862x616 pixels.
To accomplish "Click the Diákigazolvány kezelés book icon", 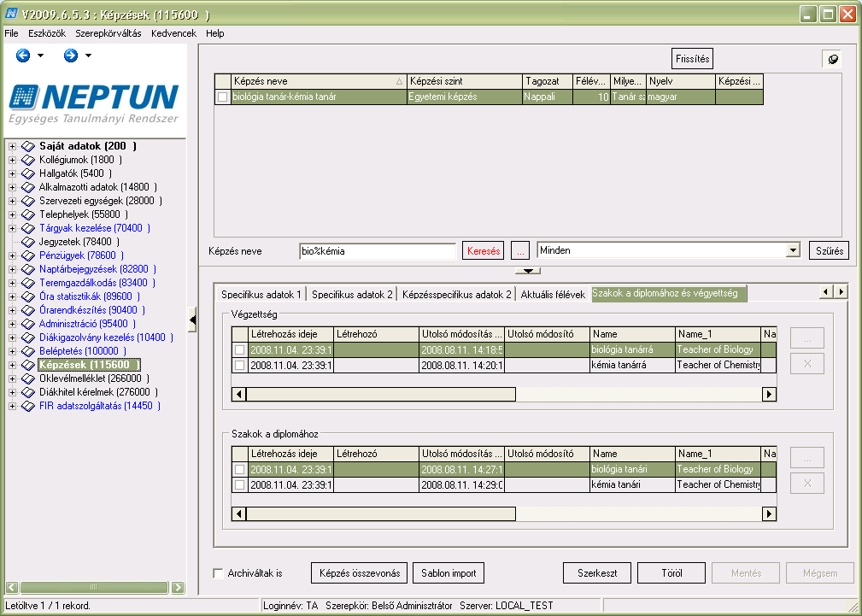I will (28, 337).
